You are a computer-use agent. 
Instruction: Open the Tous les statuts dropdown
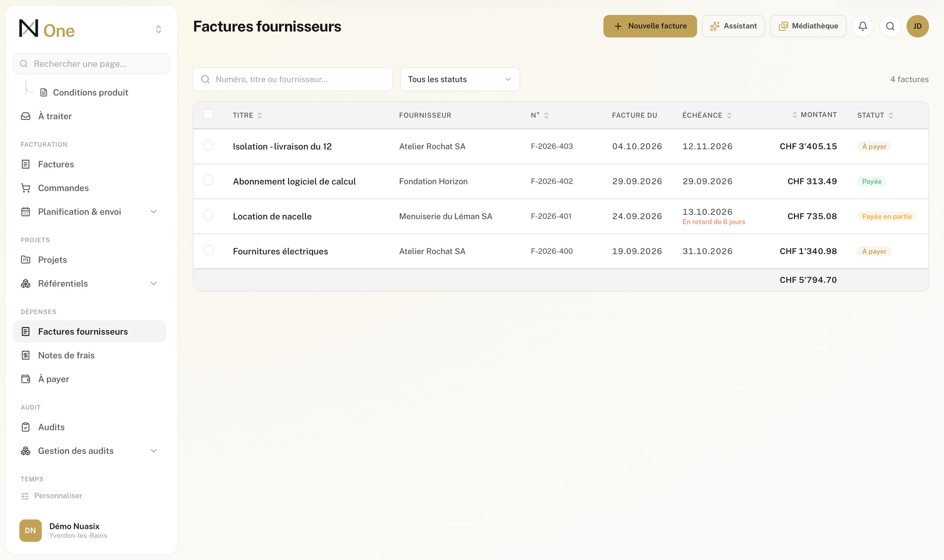[x=460, y=79]
